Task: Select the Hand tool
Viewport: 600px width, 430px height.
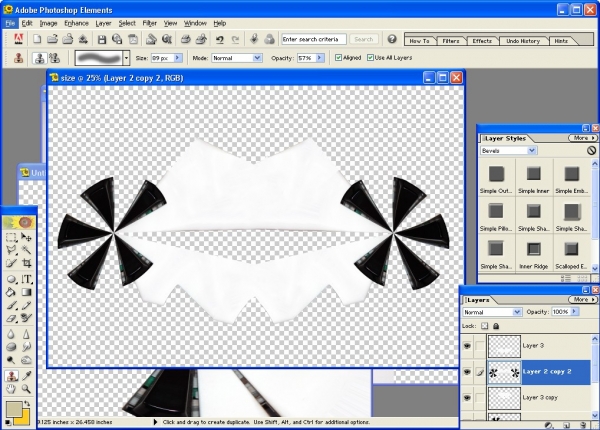Action: coord(11,389)
